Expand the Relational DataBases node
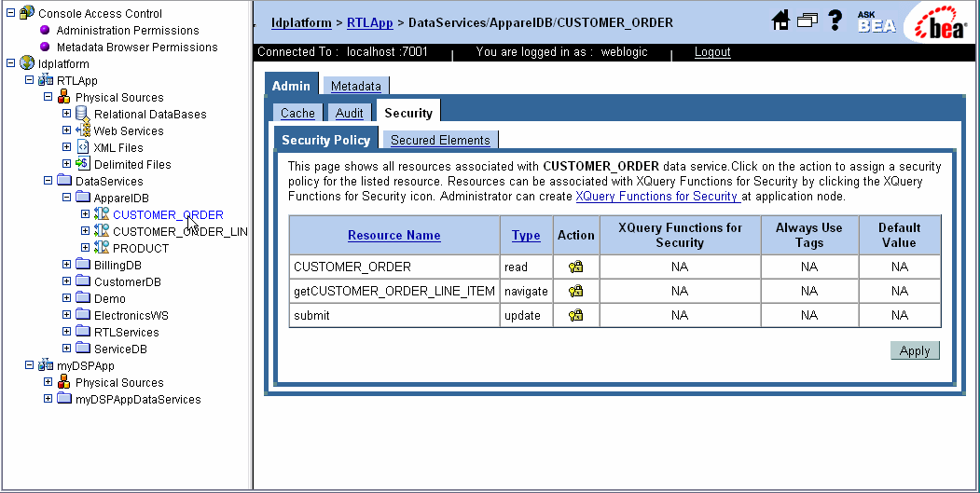This screenshot has height=493, width=980. [x=66, y=114]
